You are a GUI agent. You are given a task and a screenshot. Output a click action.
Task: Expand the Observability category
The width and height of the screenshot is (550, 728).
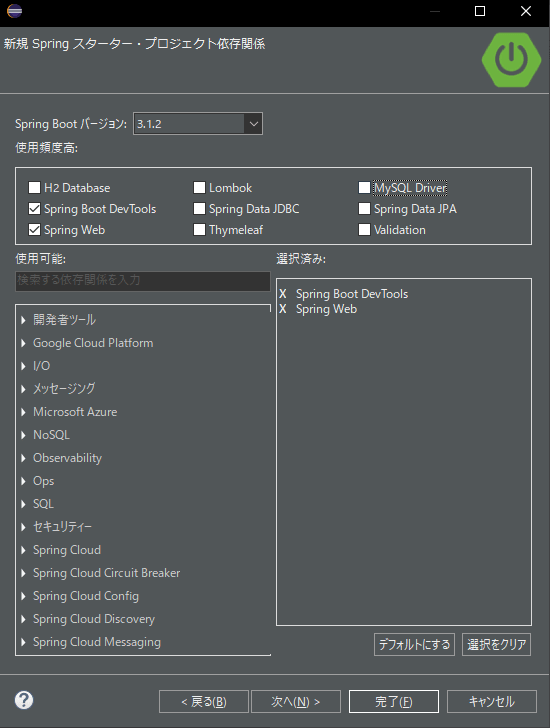click(x=23, y=458)
